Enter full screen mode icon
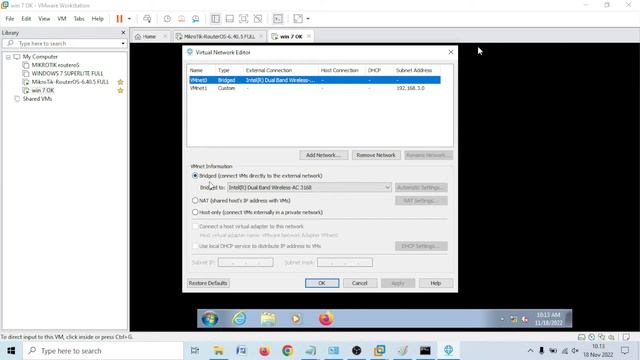The height and width of the screenshot is (360, 640). [244, 19]
